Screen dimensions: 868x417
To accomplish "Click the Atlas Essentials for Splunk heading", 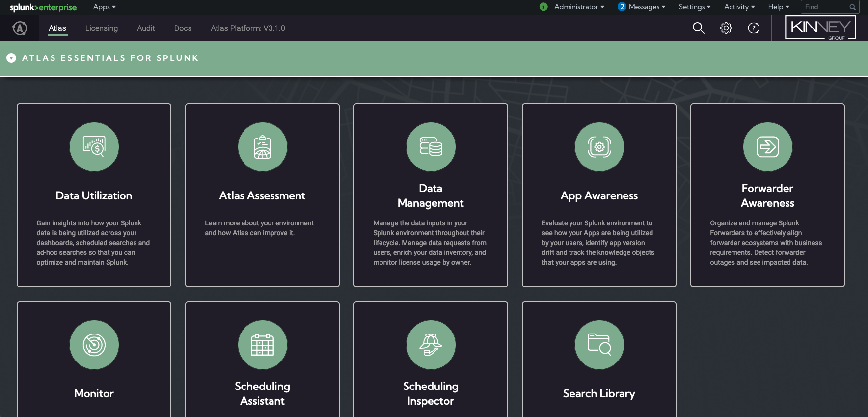I will tap(110, 58).
